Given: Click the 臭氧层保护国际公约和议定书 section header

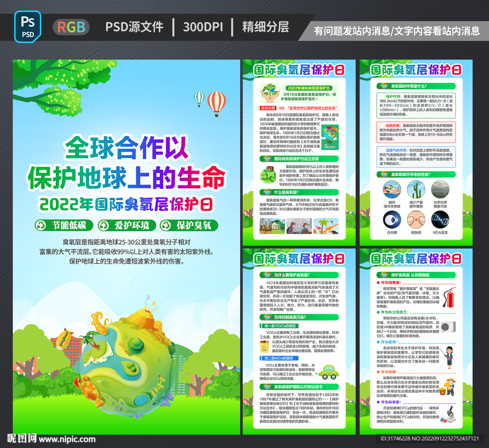Looking at the screenshot, I should (299, 386).
